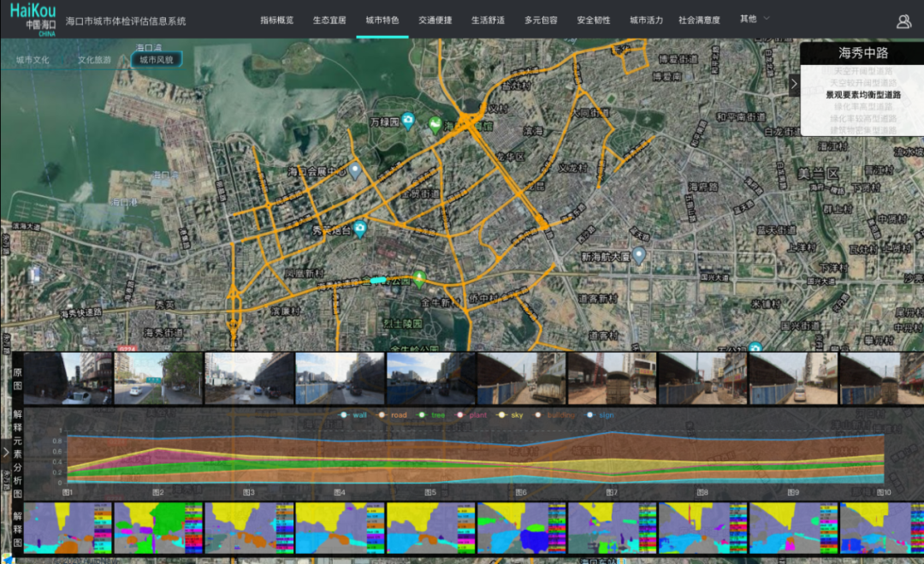Choose 天空开阔型道路 road type
Viewport: 924px width, 564px height.
pos(862,71)
